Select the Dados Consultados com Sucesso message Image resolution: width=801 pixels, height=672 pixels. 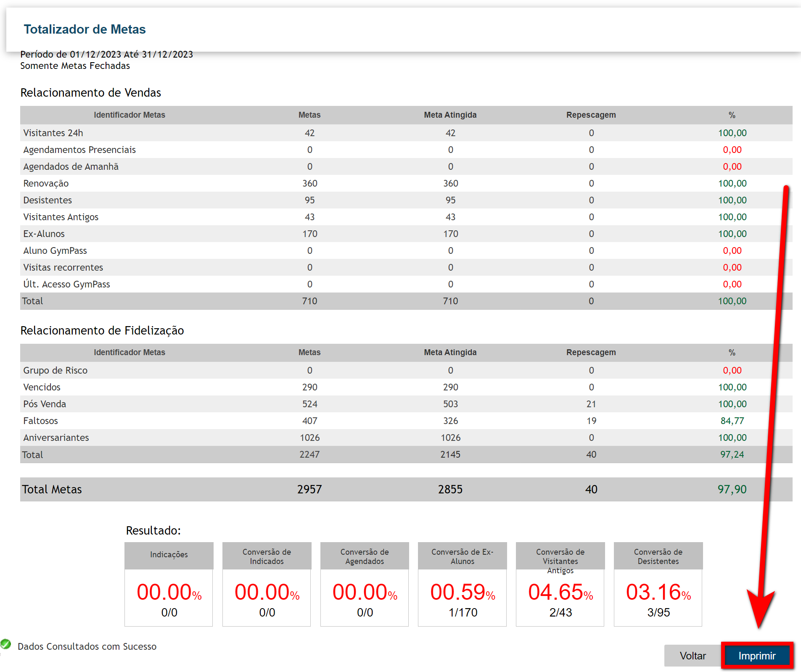(x=87, y=646)
